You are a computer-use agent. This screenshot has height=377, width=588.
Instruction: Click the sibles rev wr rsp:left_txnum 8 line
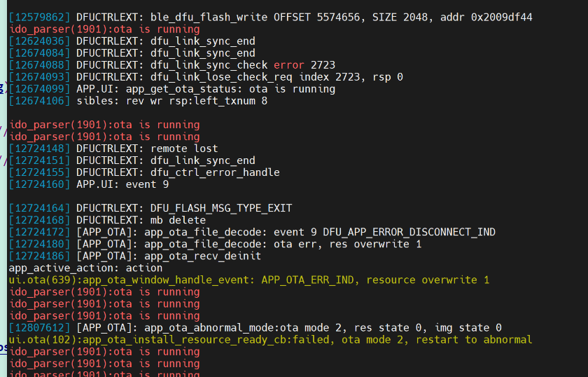point(138,101)
